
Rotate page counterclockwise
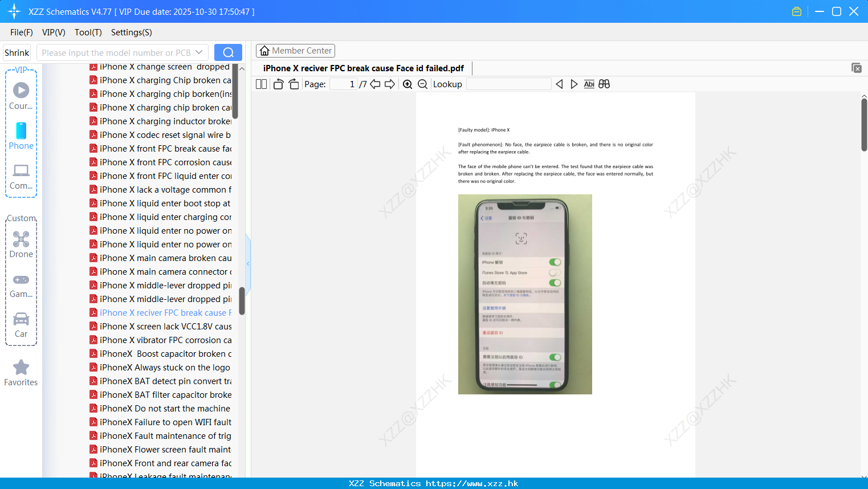(x=278, y=84)
